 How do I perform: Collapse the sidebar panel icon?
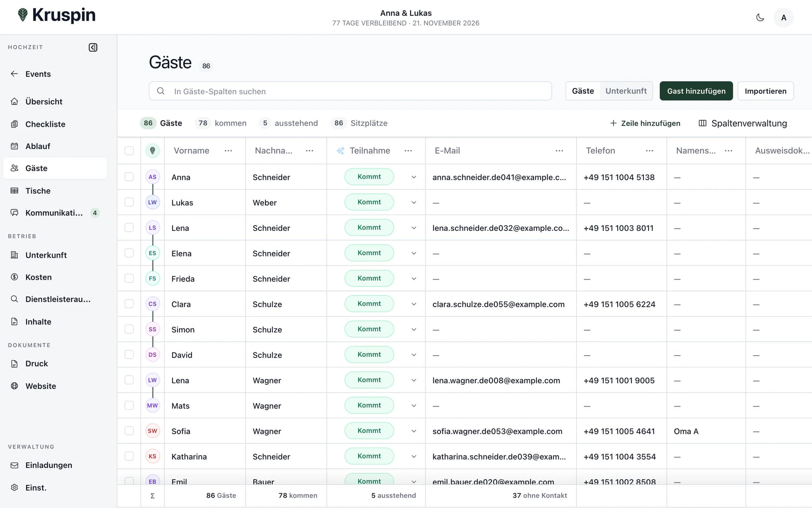pos(93,48)
